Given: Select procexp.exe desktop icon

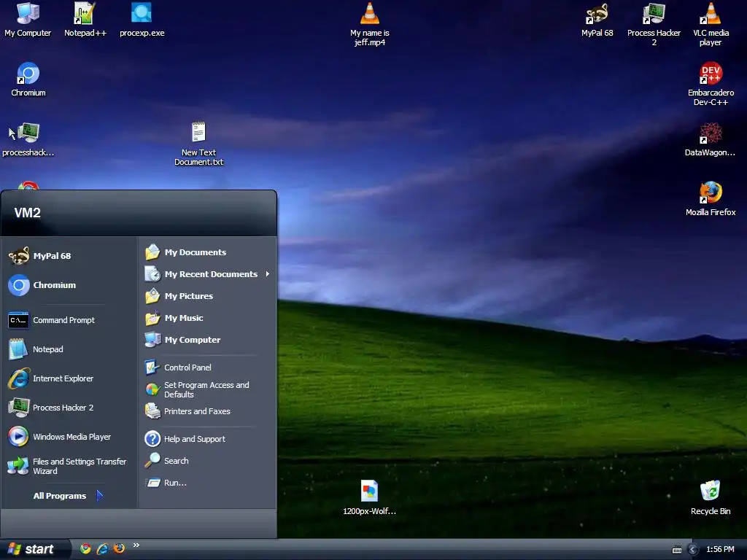Looking at the screenshot, I should tap(142, 20).
